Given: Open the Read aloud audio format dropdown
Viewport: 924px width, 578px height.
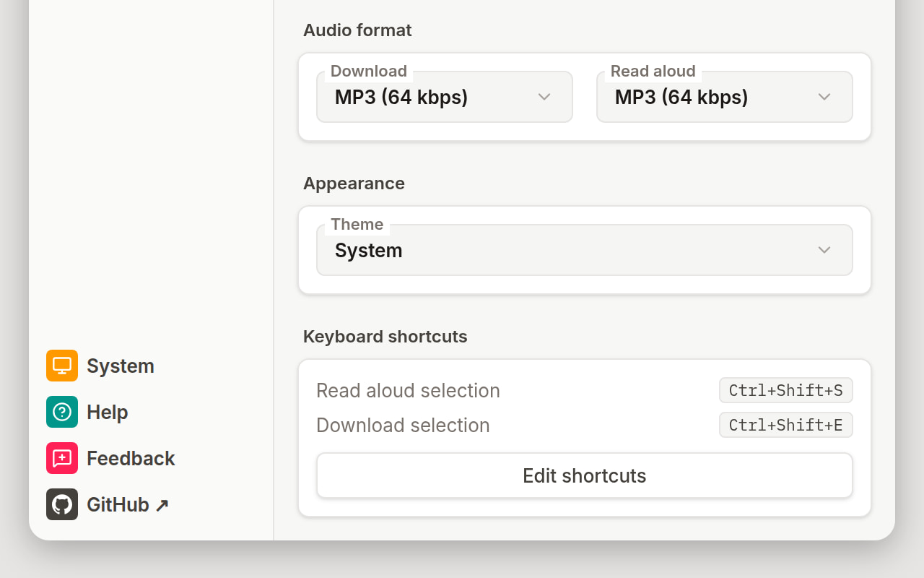Looking at the screenshot, I should tap(725, 97).
